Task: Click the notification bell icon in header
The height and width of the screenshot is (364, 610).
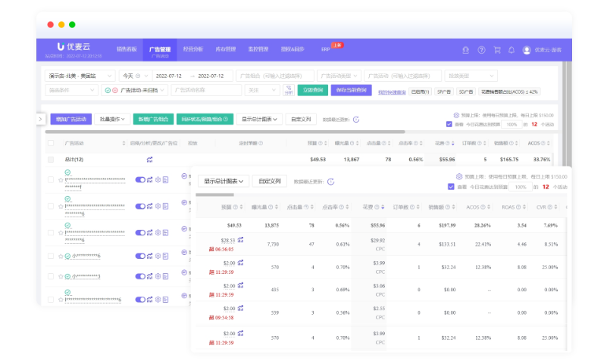Action: tap(511, 50)
